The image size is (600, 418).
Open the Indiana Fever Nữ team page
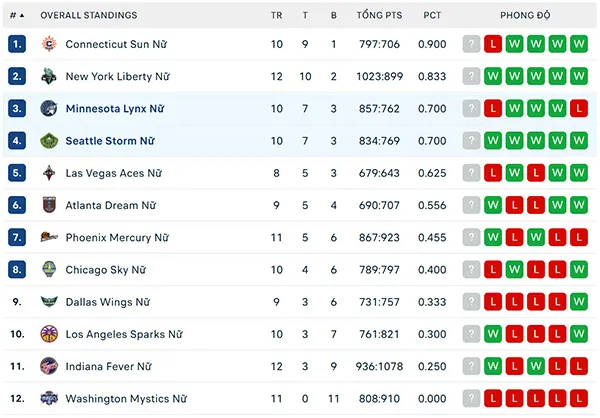(109, 366)
